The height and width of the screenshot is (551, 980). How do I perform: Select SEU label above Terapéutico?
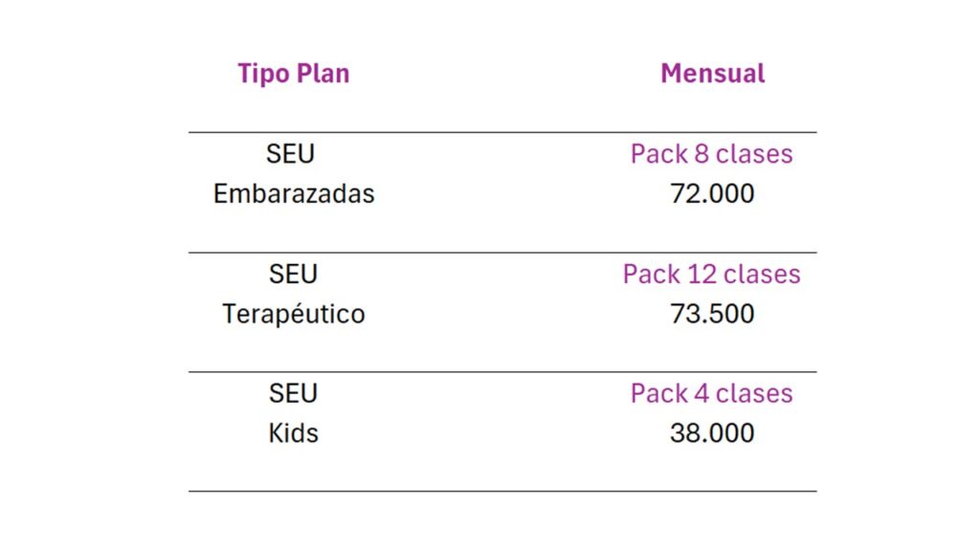(x=293, y=274)
